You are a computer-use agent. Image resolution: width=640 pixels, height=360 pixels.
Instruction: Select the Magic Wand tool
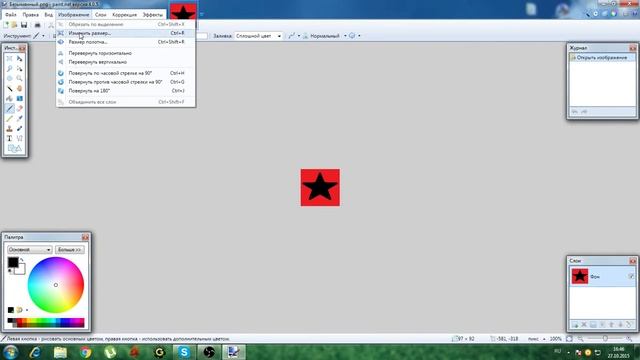point(9,89)
